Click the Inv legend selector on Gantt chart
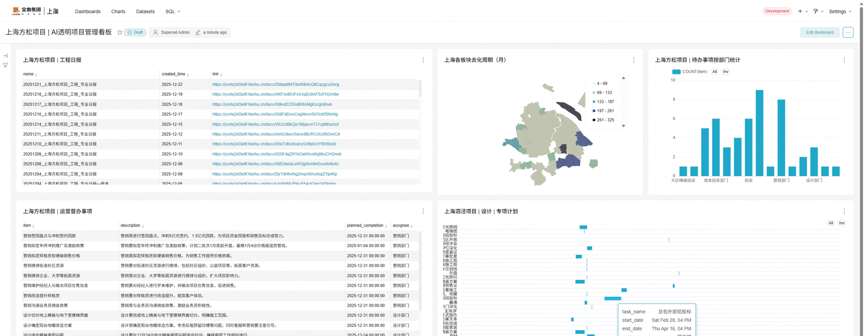868x336 pixels. 841,223
